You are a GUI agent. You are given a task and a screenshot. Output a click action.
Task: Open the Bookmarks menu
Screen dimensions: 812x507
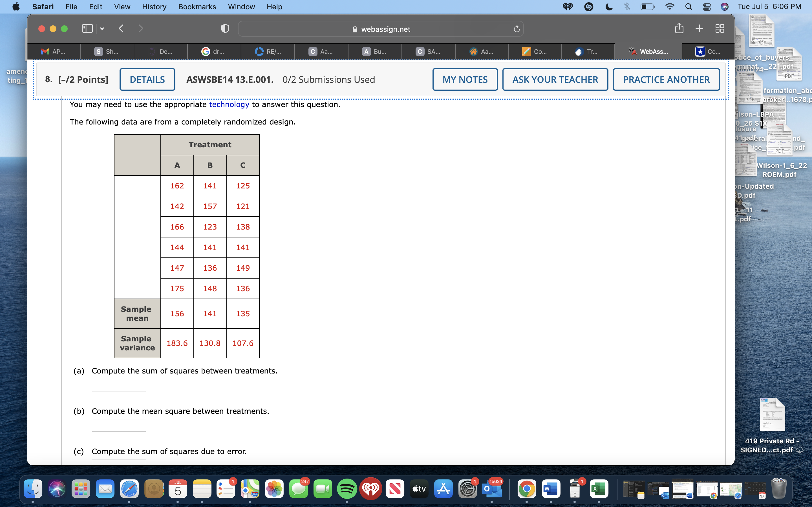pyautogui.click(x=197, y=7)
